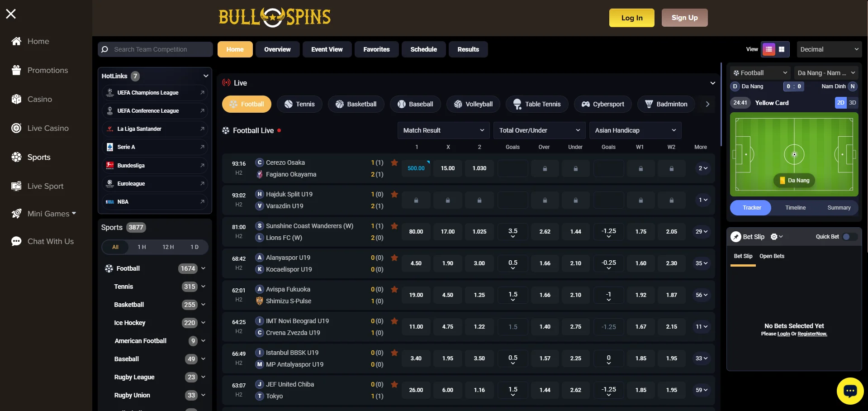Click the Chat With Us icon
Viewport: 868px width, 411px height.
[x=16, y=241]
